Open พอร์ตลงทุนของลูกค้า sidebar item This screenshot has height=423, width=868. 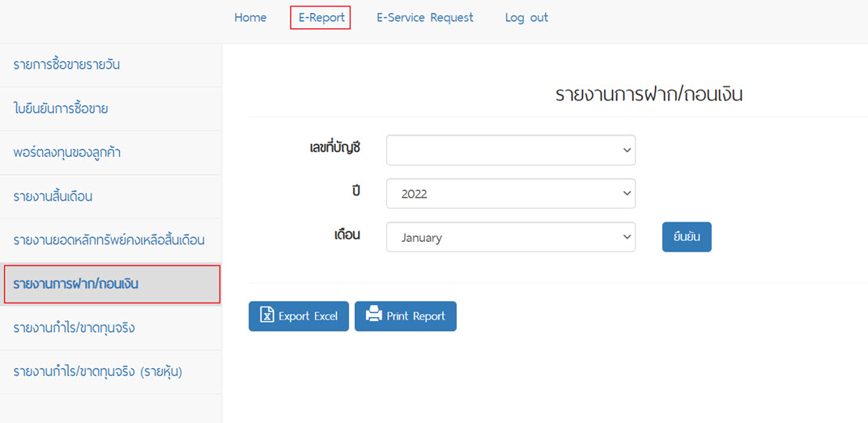coord(111,153)
